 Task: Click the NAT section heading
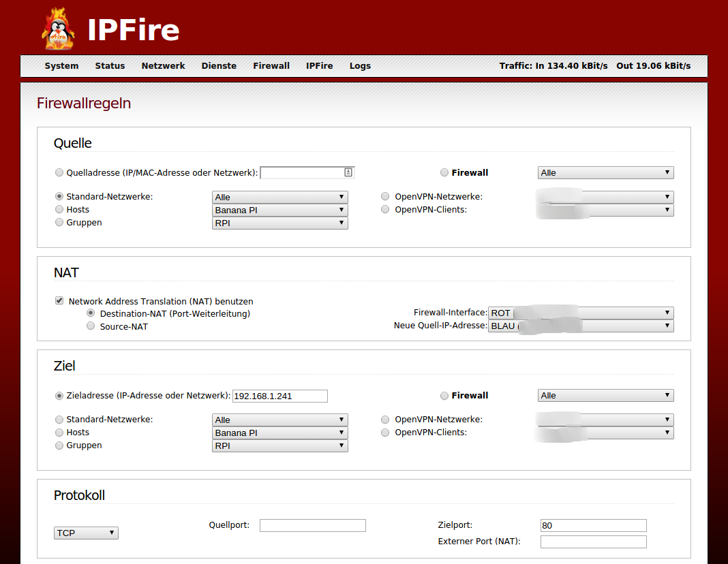[66, 272]
